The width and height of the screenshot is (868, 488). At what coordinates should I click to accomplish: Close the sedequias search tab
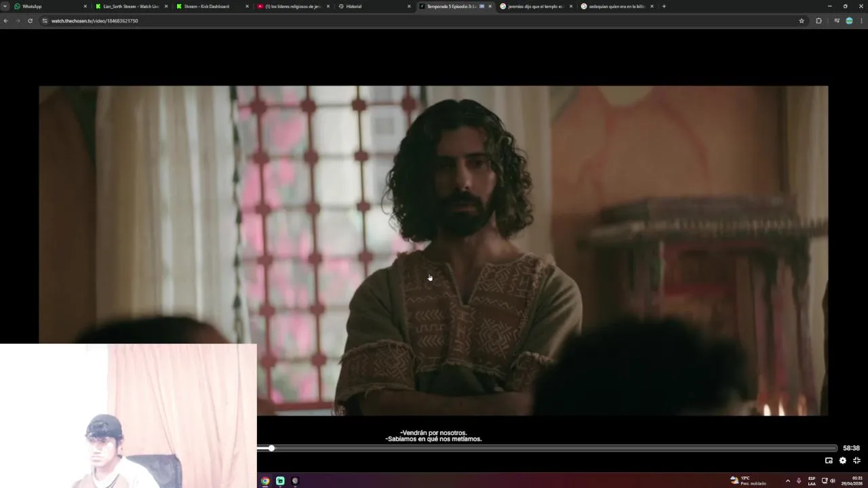[652, 6]
